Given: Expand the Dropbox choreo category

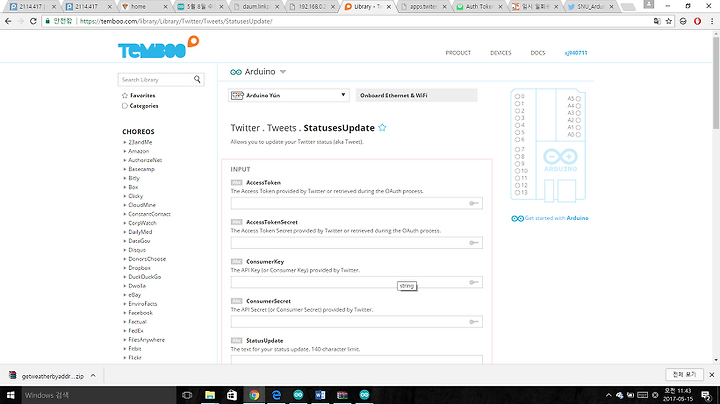Looking at the screenshot, I should click(x=124, y=268).
